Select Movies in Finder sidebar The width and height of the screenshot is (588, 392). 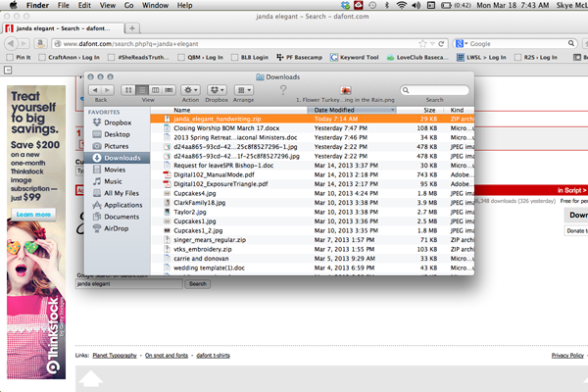[117, 170]
